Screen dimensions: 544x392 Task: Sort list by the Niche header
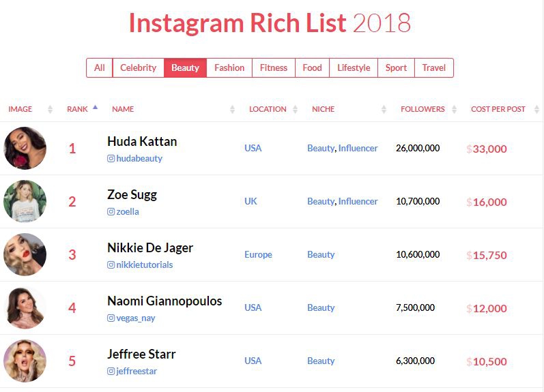(x=324, y=109)
